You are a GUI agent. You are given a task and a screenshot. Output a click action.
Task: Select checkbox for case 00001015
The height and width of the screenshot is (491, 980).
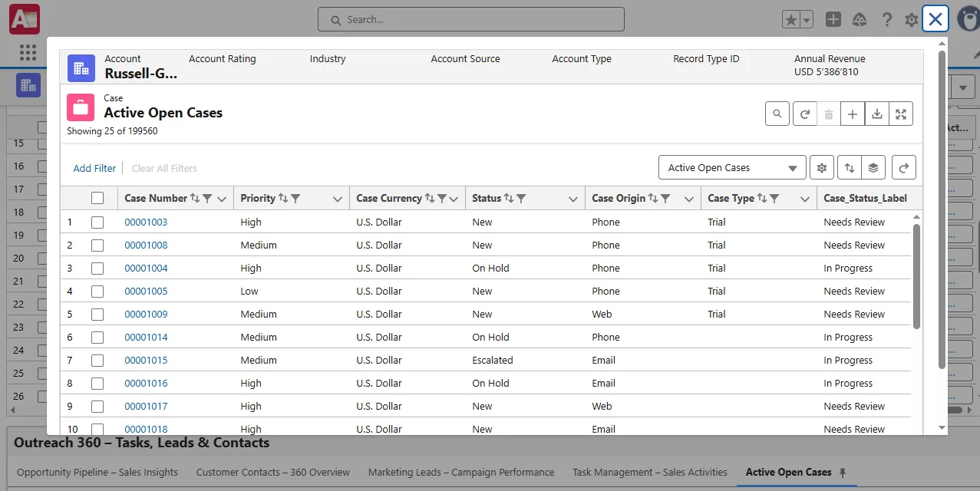tap(97, 361)
